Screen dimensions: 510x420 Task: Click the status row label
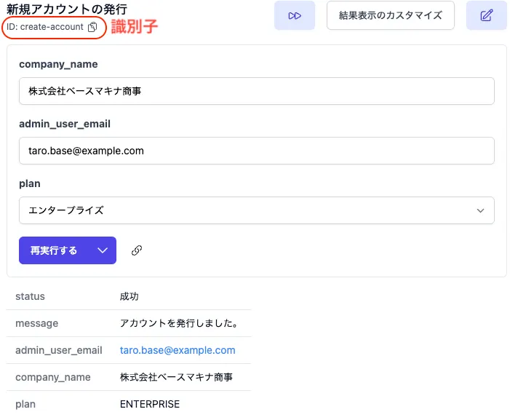pyautogui.click(x=30, y=296)
